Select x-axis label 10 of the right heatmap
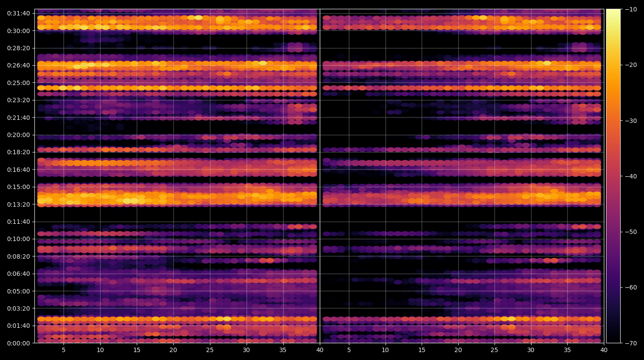This screenshot has width=644, height=360. pos(385,350)
